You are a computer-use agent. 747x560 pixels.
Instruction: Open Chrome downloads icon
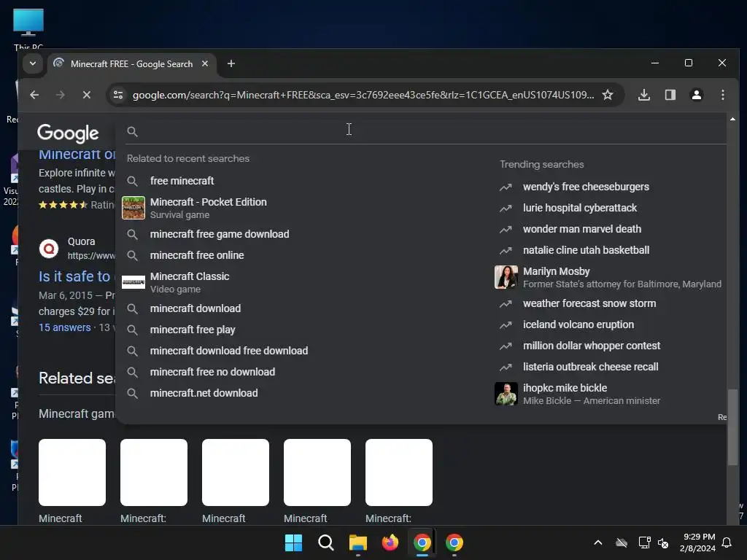tap(644, 95)
